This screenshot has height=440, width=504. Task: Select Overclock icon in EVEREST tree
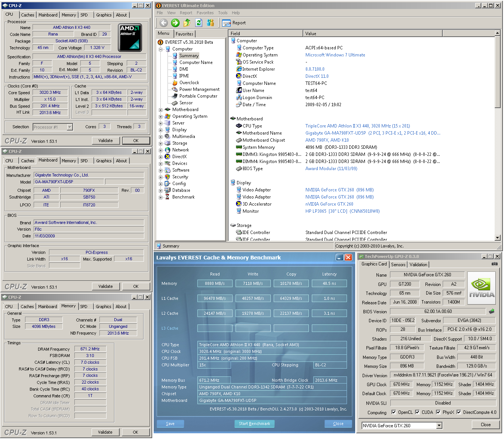175,83
